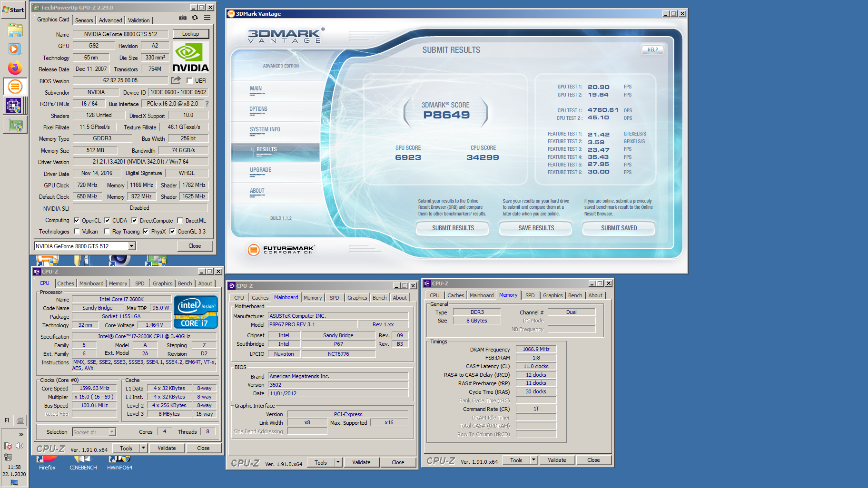Image resolution: width=868 pixels, height=488 pixels.
Task: Toggle the DirectML checkbox
Action: 180,220
